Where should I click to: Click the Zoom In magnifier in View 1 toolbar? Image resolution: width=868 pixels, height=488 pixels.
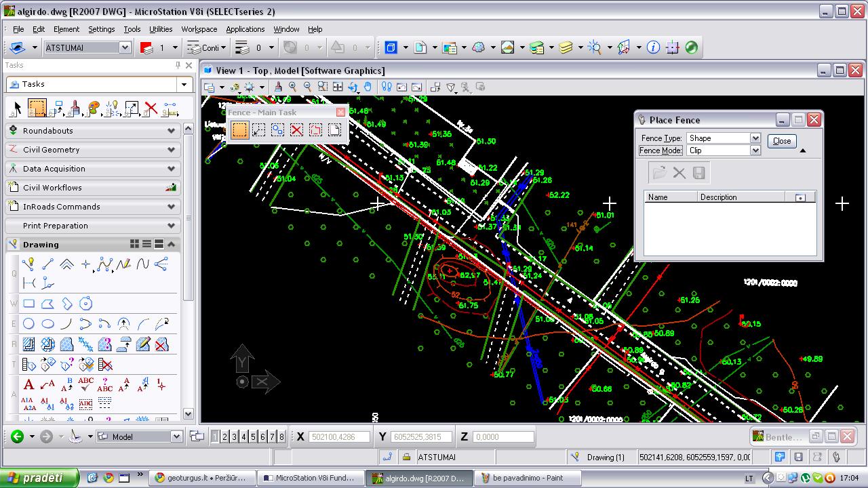pyautogui.click(x=293, y=87)
